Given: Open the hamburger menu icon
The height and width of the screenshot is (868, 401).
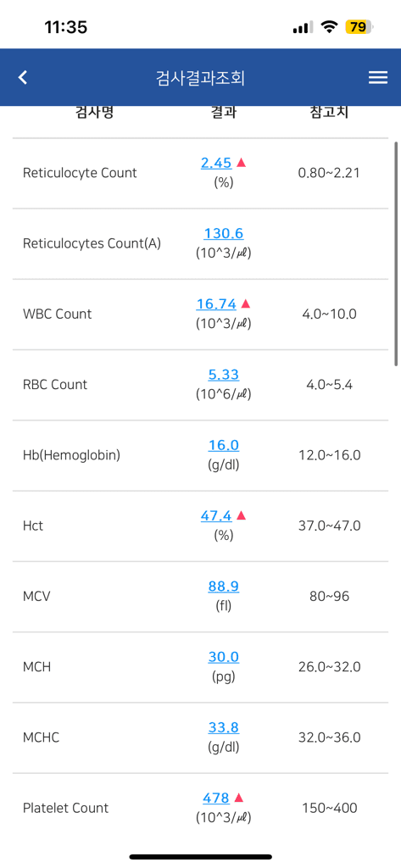Looking at the screenshot, I should point(378,77).
